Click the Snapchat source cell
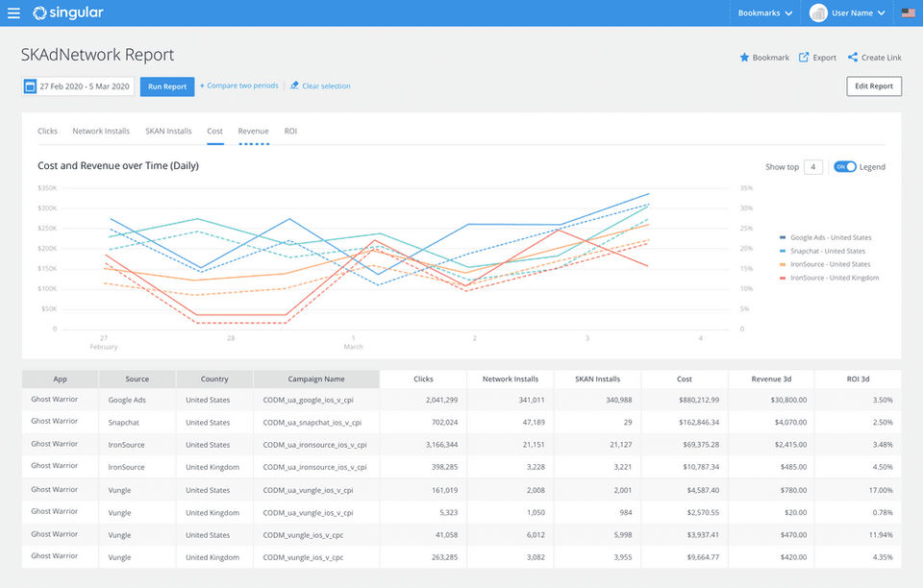This screenshot has width=923, height=588. coord(124,422)
